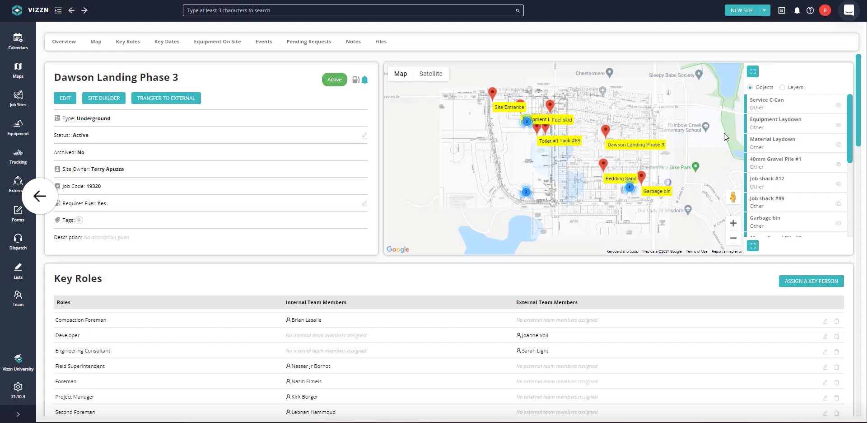
Task: Click ASSIGN A KEY PERSON
Action: coord(811,281)
